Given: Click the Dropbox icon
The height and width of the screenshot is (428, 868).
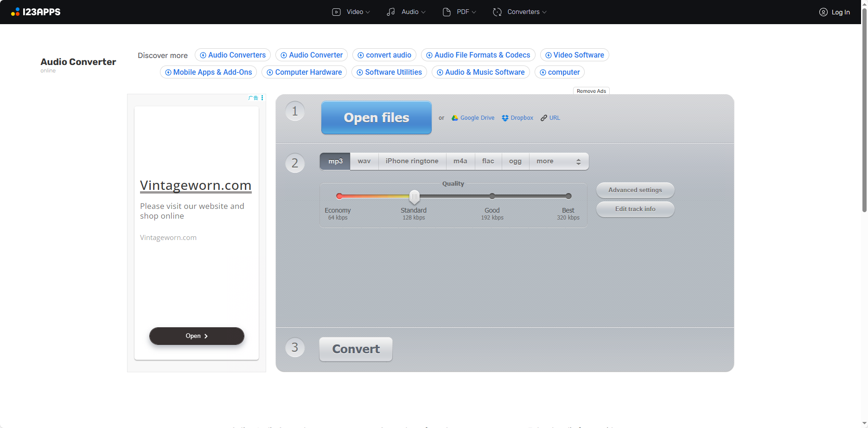Looking at the screenshot, I should click(505, 118).
